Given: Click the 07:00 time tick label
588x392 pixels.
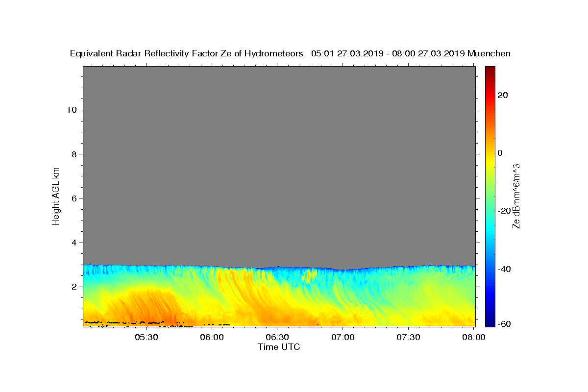Looking at the screenshot, I should tap(343, 338).
